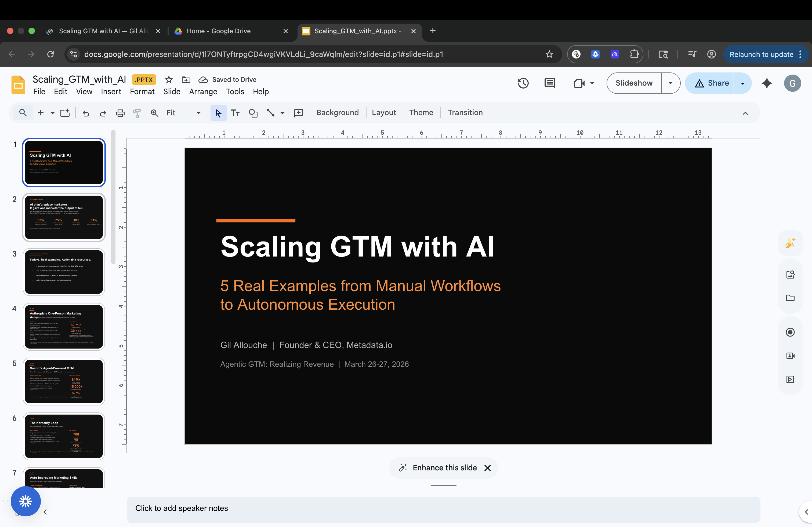
Task: Open the video play side panel icon
Action: 790,379
